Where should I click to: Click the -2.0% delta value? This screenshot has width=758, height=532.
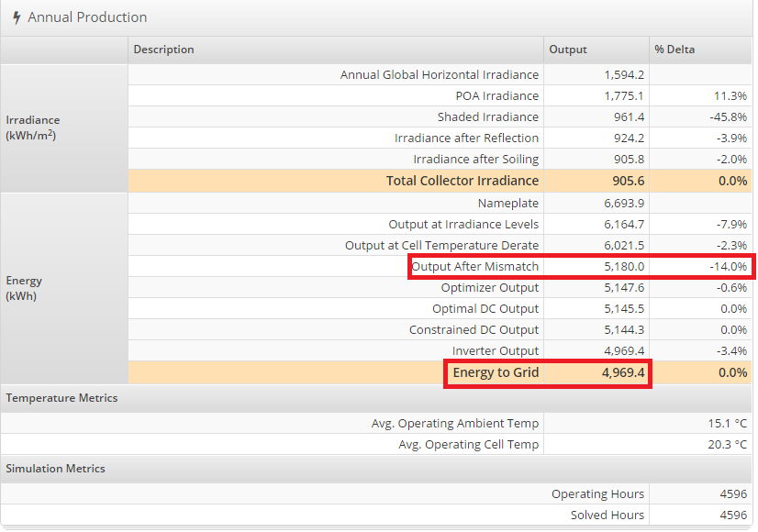click(x=731, y=159)
